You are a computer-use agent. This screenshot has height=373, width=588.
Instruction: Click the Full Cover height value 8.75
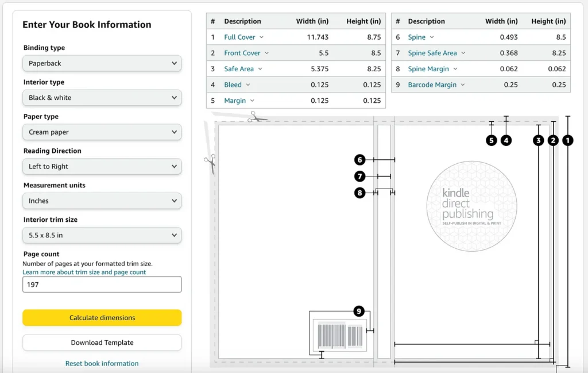(x=374, y=37)
